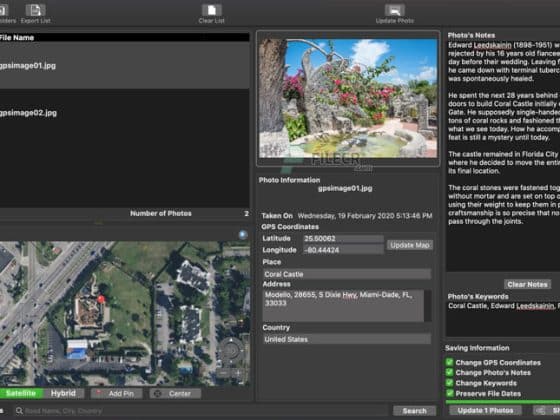Click the Number of Photos label

point(161,214)
